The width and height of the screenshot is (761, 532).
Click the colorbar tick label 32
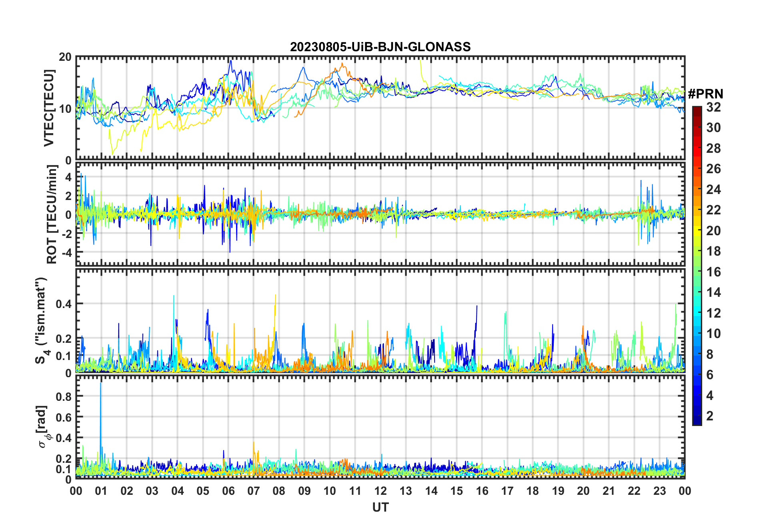tap(713, 107)
